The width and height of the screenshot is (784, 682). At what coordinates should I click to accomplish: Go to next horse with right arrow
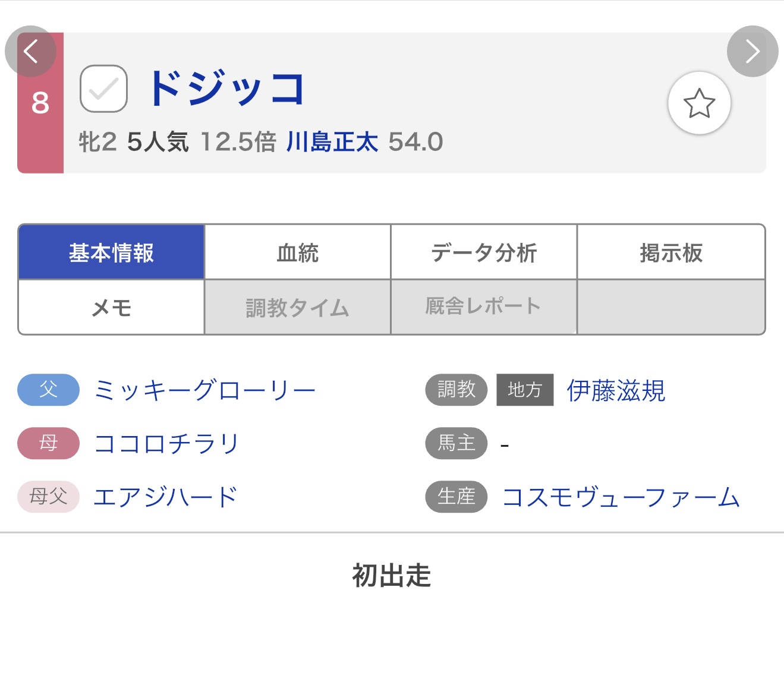tap(752, 51)
